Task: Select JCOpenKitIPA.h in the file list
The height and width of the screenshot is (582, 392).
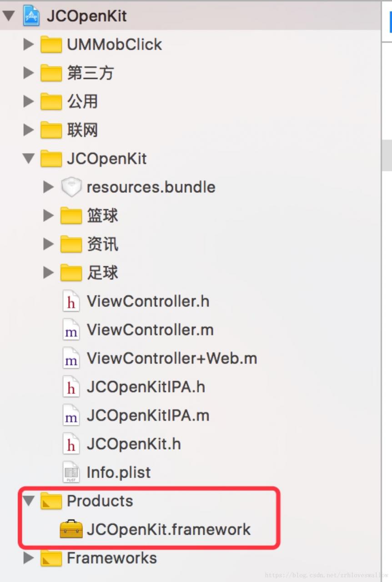Action: (x=146, y=387)
